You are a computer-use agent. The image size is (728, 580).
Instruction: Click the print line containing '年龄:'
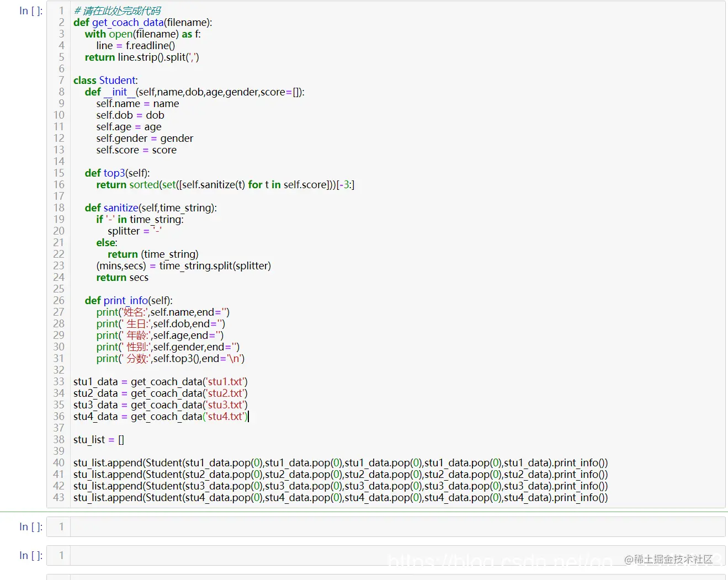(160, 335)
